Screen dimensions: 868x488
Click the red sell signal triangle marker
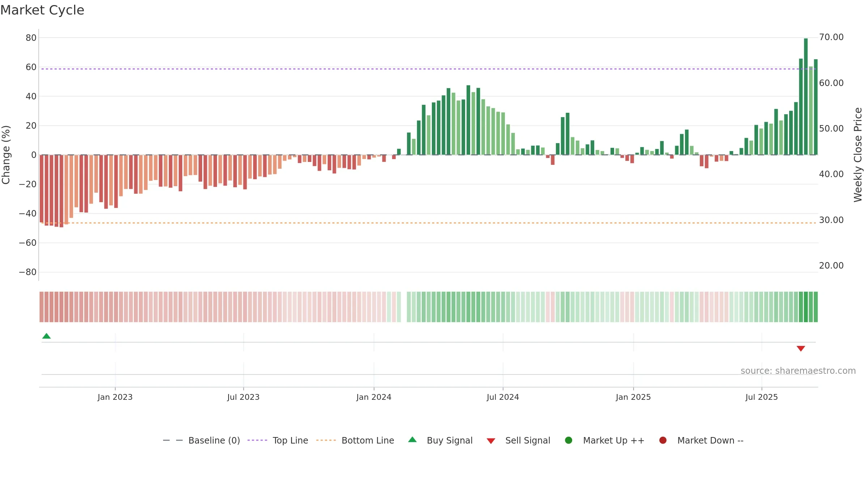801,348
